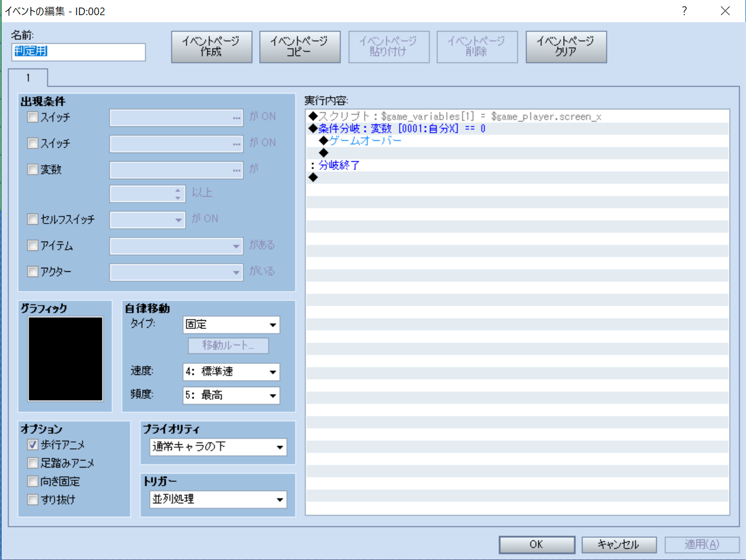Image resolution: width=746 pixels, height=560 pixels.
Task: Open the トリガー dropdown showing 並列処理
Action: tap(218, 499)
